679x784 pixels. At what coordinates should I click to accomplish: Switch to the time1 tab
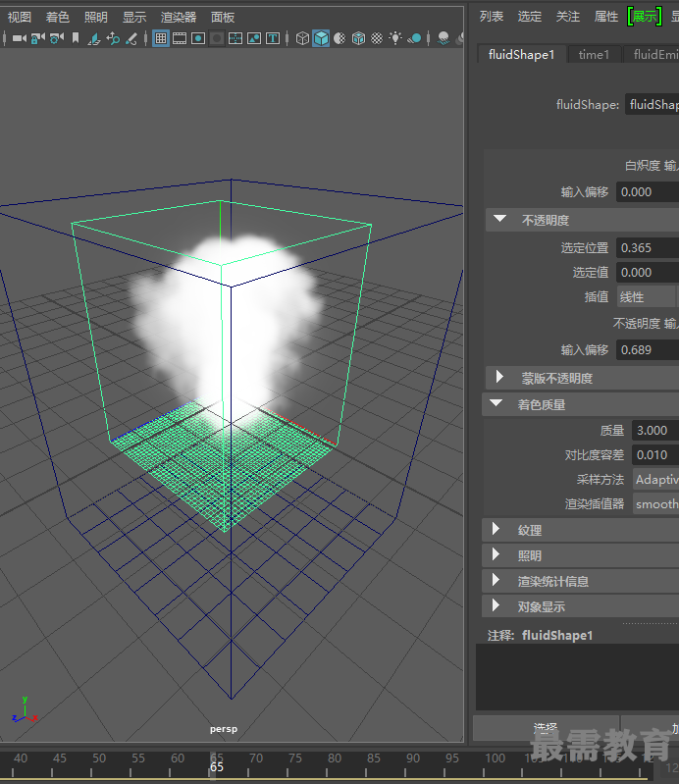pyautogui.click(x=594, y=55)
